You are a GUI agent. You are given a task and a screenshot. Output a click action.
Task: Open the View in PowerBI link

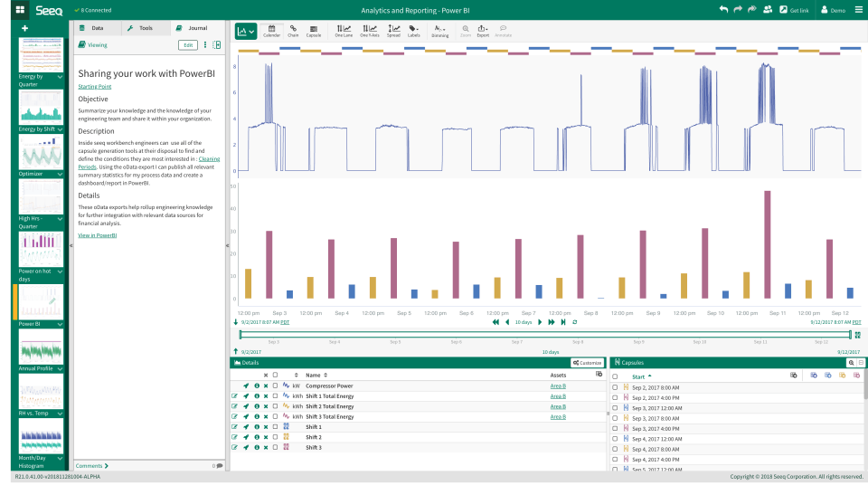click(x=98, y=235)
